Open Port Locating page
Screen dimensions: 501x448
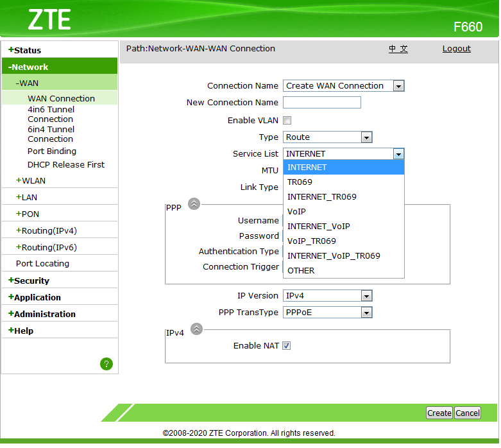click(x=42, y=264)
